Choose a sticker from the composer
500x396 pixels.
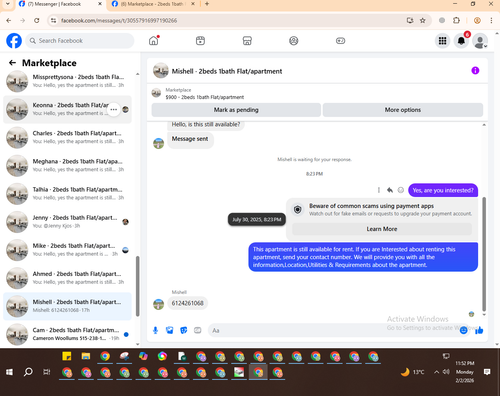[x=184, y=330]
